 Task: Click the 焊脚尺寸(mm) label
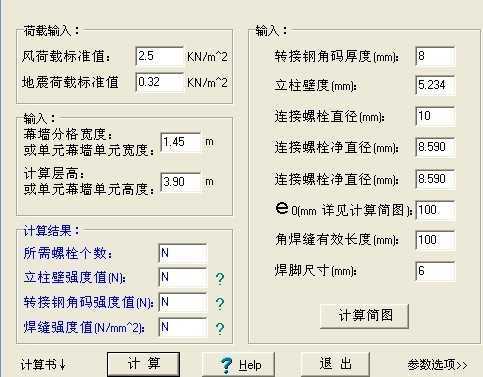pyautogui.click(x=315, y=271)
